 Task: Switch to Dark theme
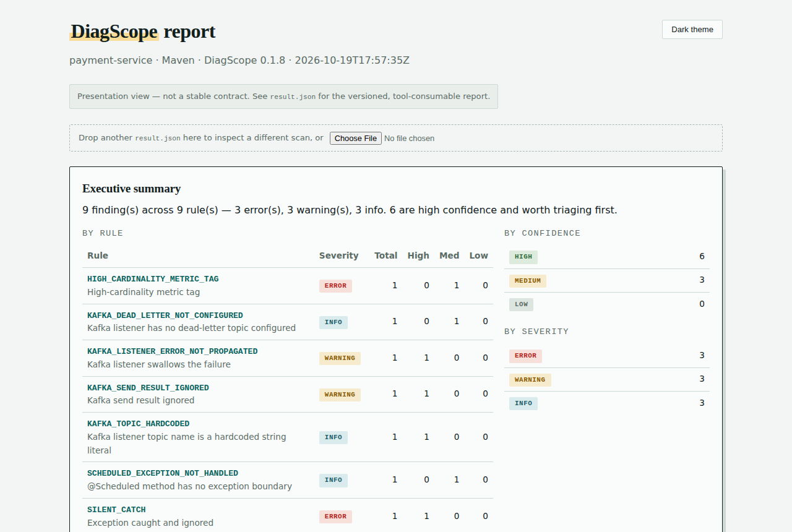692,29
